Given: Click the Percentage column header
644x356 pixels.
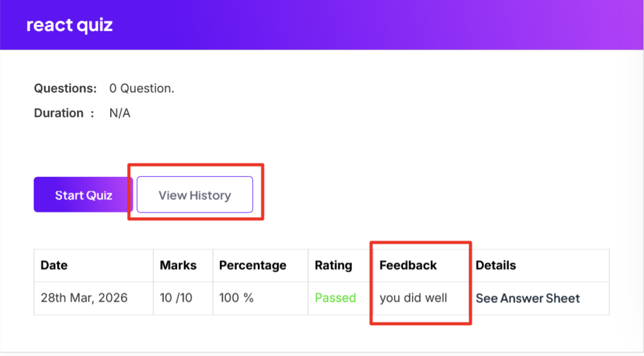Looking at the screenshot, I should (252, 265).
